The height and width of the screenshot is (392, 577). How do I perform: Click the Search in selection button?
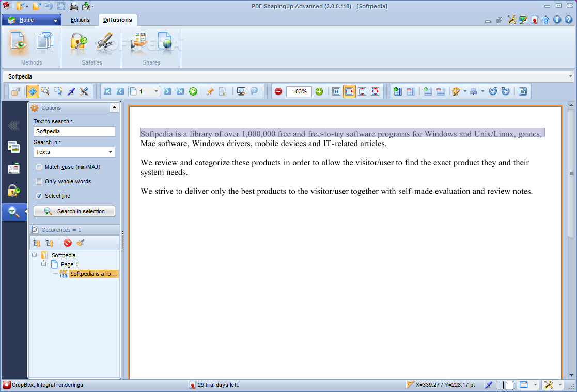[74, 211]
